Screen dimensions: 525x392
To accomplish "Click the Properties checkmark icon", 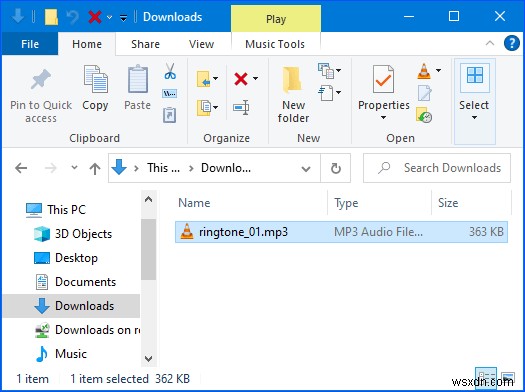I will click(383, 79).
